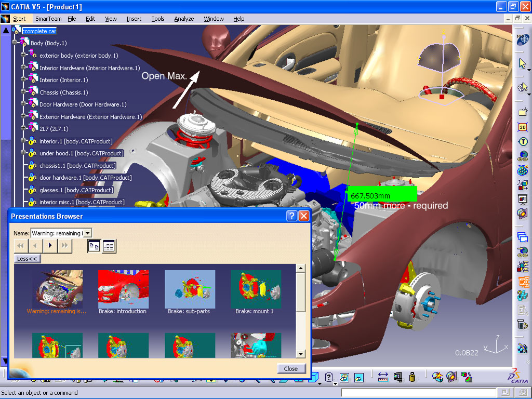The height and width of the screenshot is (399, 532).
Task: Click the question mark hash icon in right toolbar
Action: (523, 296)
